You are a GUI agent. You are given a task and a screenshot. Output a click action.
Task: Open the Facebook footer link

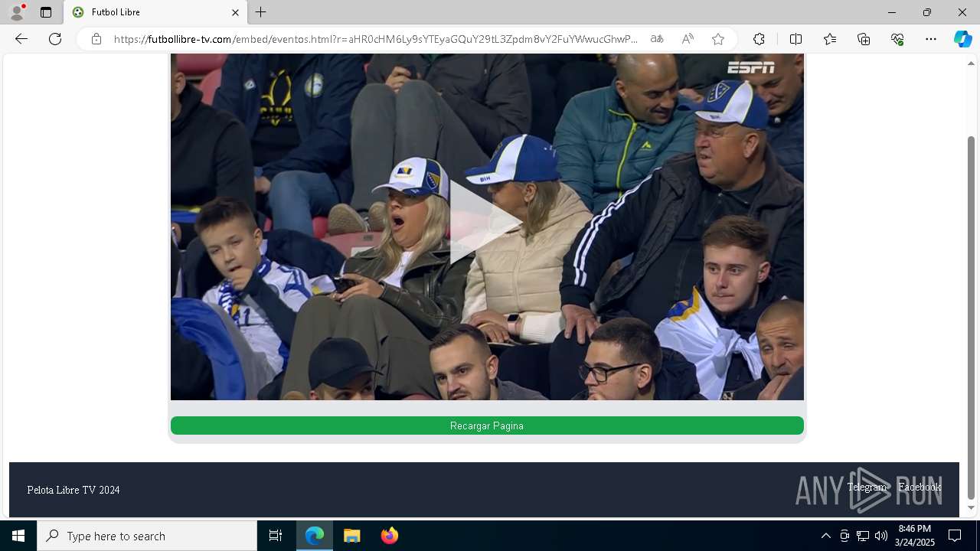[920, 487]
